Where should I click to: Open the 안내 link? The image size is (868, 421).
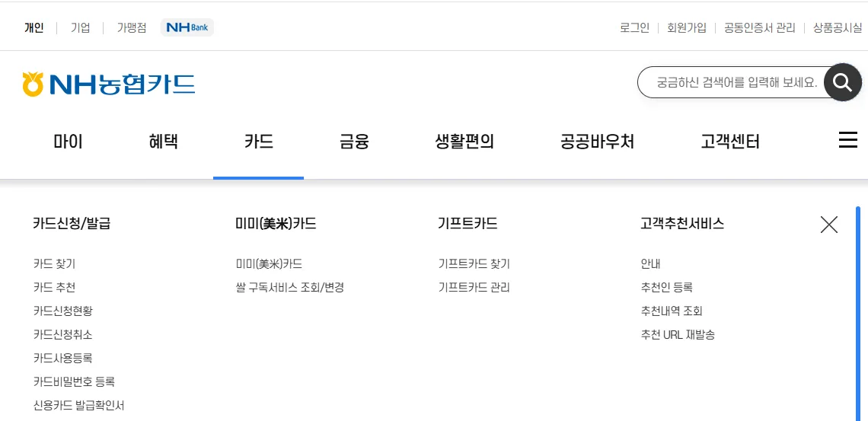(650, 264)
